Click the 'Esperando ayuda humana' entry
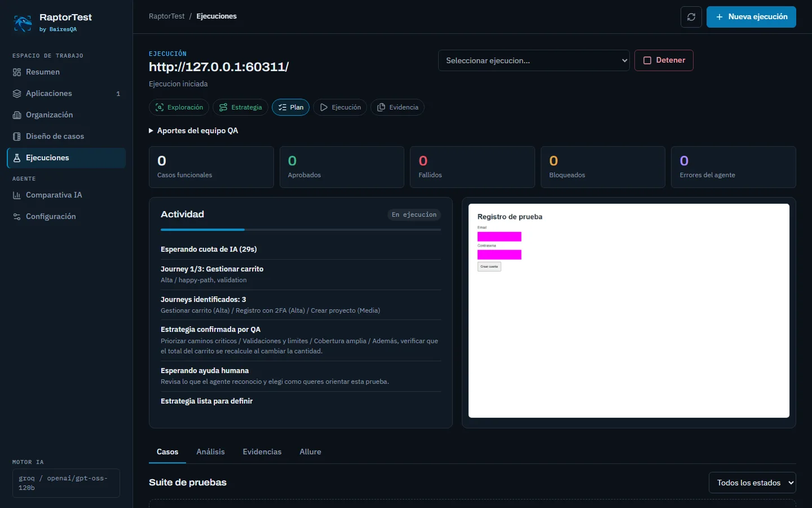This screenshot has width=812, height=508. point(301,376)
